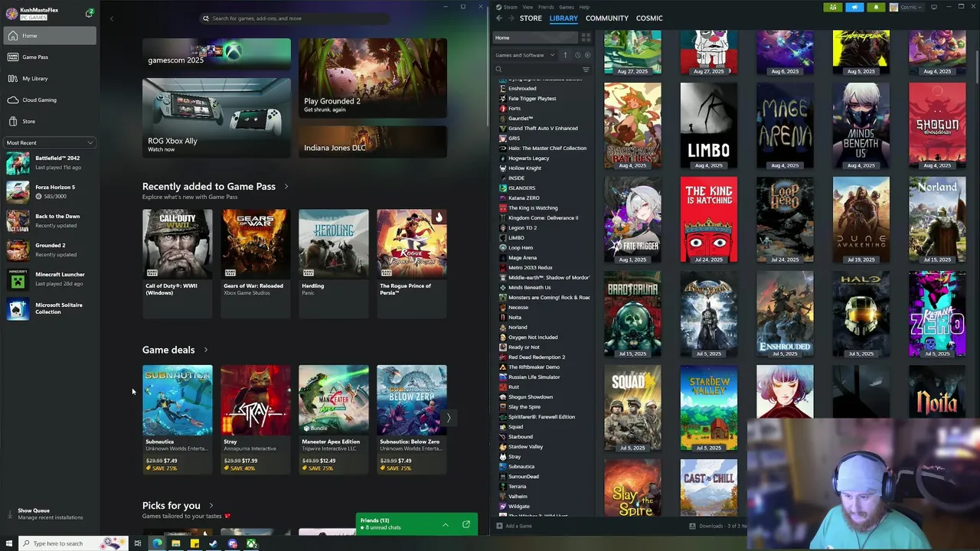Screen dimensions: 980x551
Task: Toggle show ready-to-play games icon
Action: coord(587,55)
